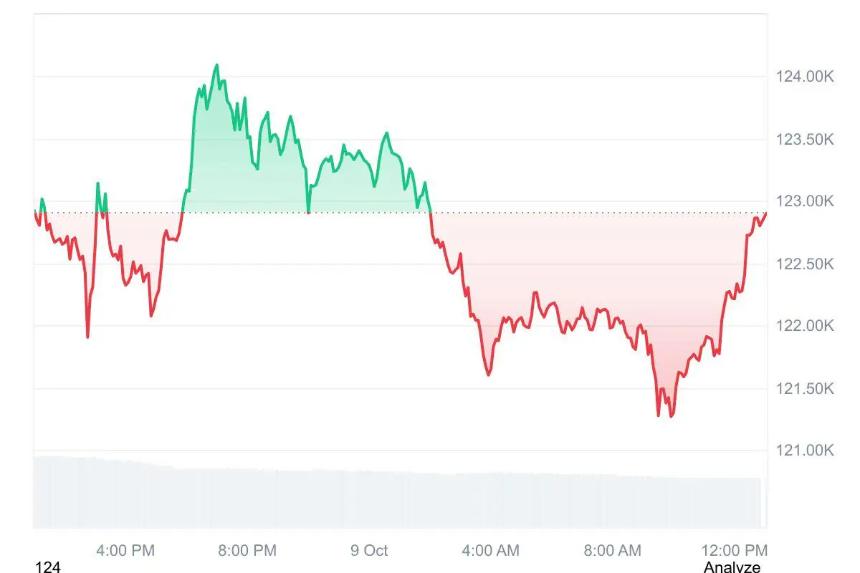Click the Analyze button
The height and width of the screenshot is (573, 860).
(732, 567)
